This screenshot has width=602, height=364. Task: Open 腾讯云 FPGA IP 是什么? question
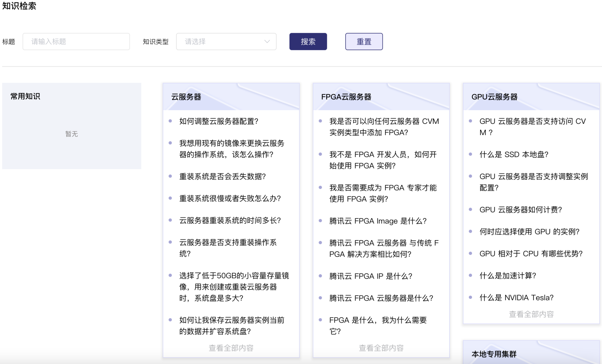(371, 276)
